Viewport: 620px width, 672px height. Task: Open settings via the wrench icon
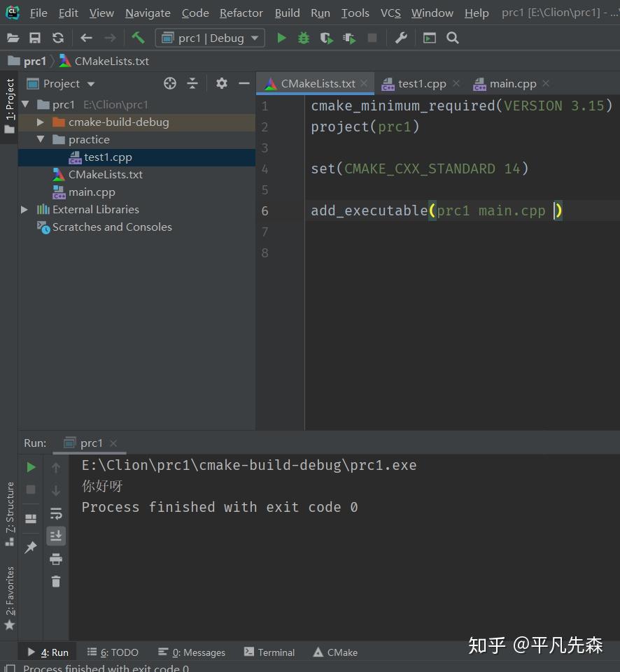401,38
